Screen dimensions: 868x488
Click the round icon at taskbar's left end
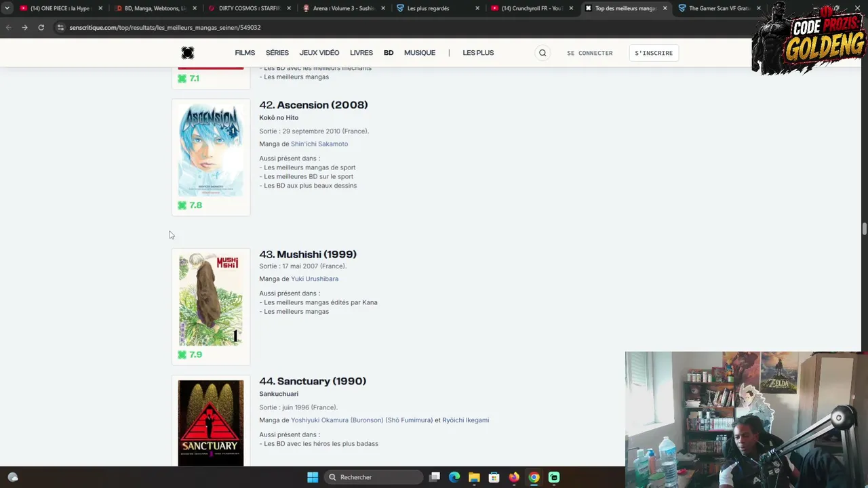click(12, 477)
